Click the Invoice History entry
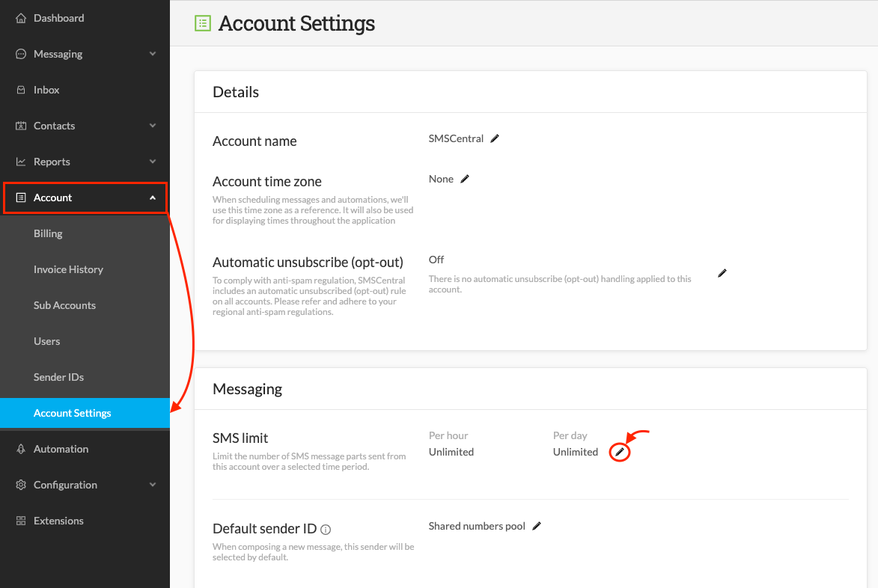Image resolution: width=878 pixels, height=588 pixels. point(67,269)
